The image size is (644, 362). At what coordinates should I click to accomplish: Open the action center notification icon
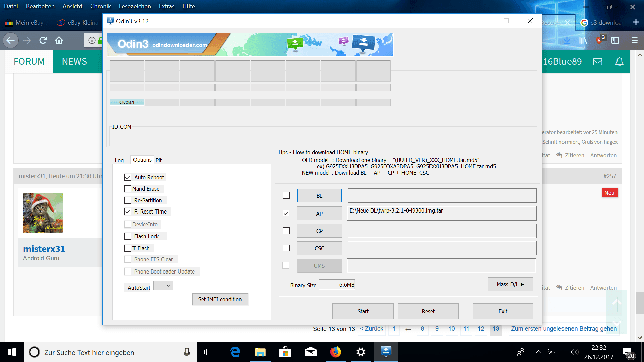[629, 353]
